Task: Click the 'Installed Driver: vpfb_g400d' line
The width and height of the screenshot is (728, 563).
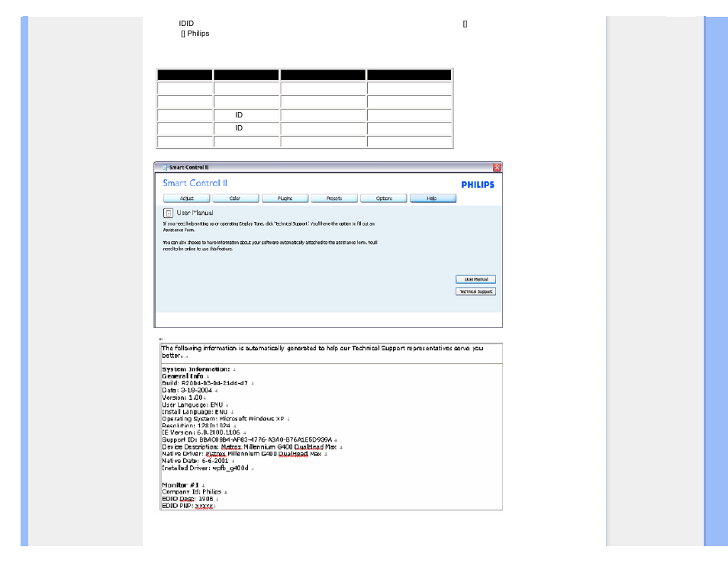Action: (205, 468)
